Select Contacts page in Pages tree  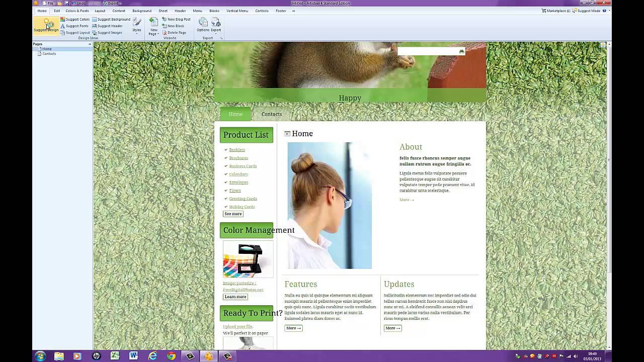click(49, 53)
